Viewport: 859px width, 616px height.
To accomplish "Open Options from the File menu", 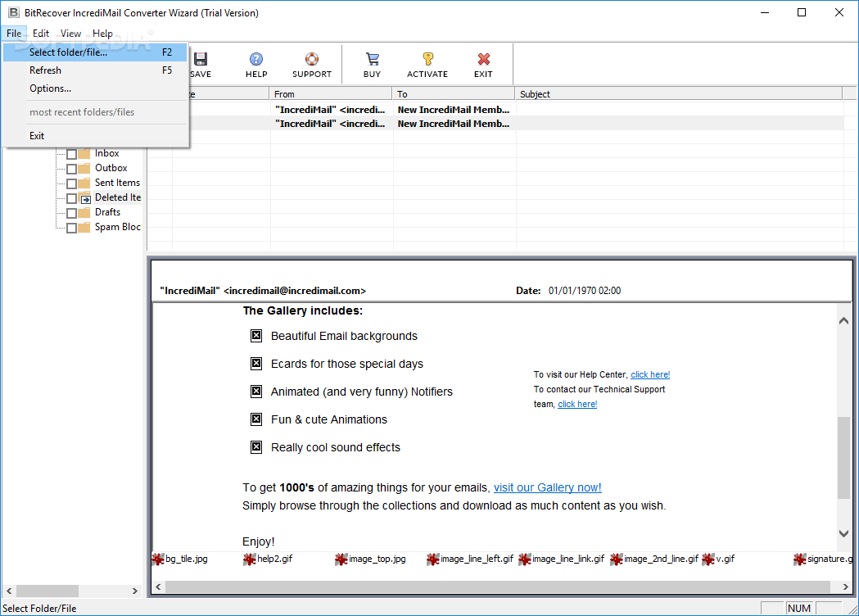I will coord(95,88).
